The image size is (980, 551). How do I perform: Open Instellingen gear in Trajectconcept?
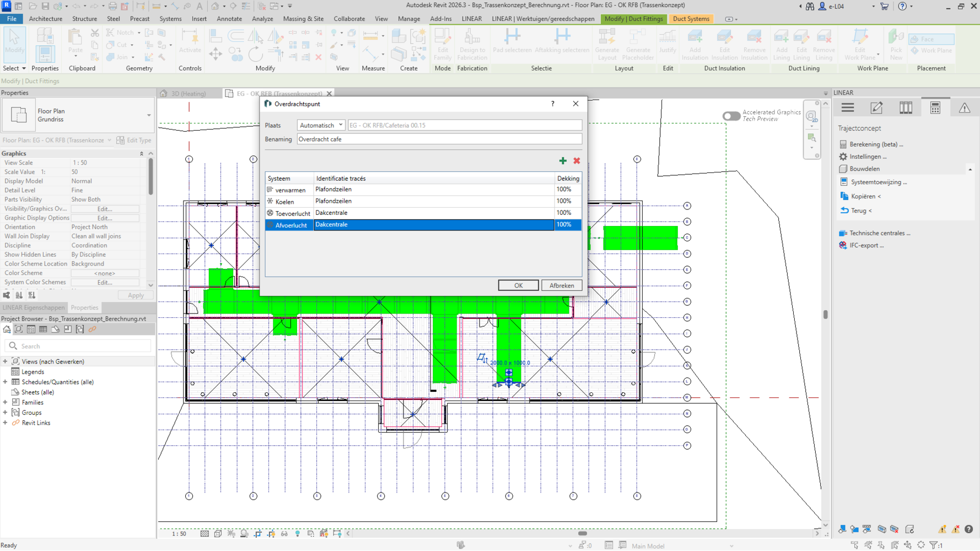[x=843, y=156]
